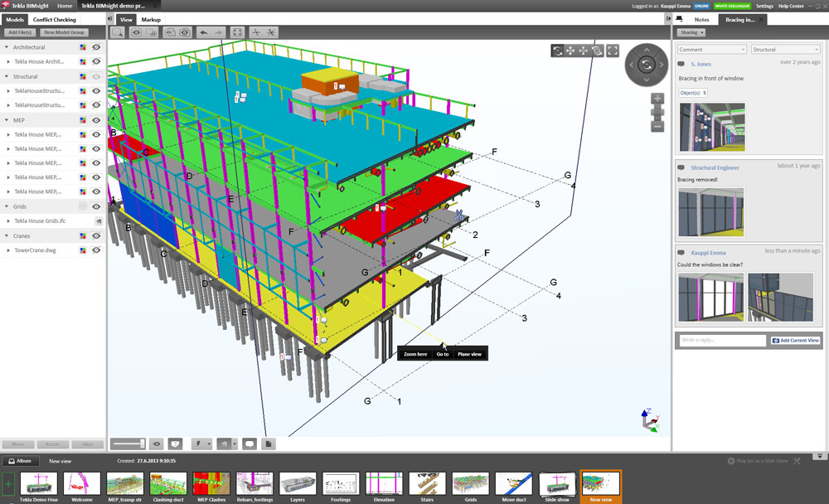
Task: Click the fit-to-view icon in toolbar
Action: coord(237,32)
